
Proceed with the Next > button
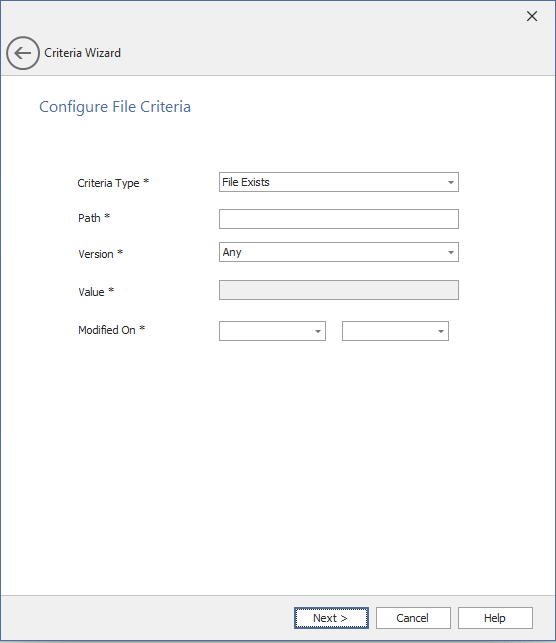(x=331, y=618)
